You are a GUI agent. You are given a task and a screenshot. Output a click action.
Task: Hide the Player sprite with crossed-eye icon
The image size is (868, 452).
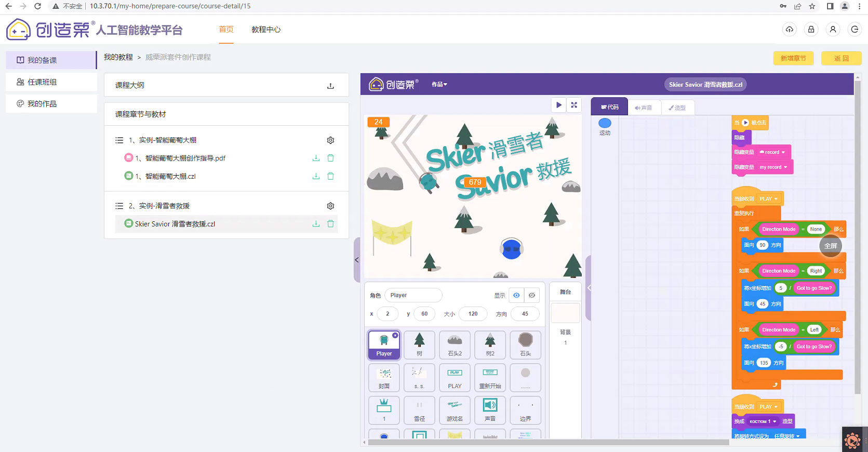532,295
